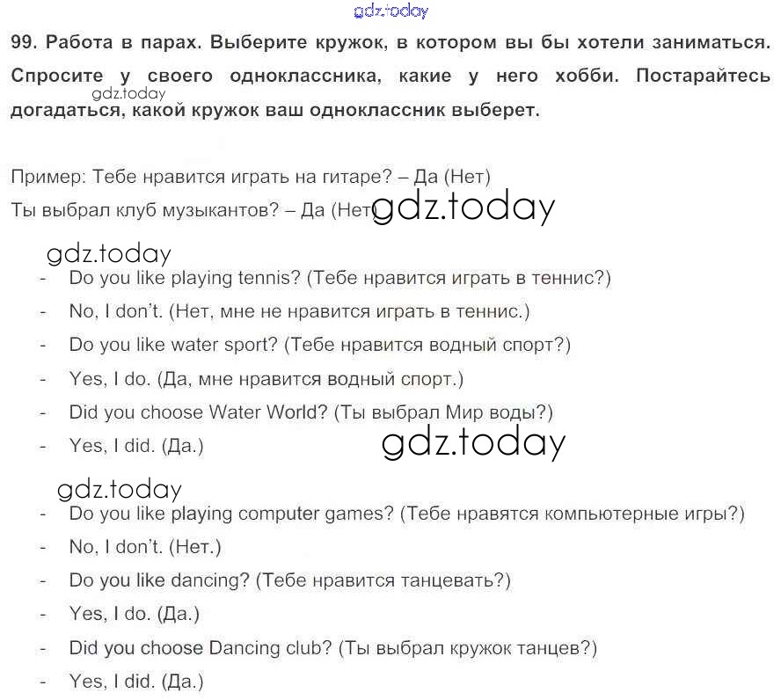Select the "Do you like dancing?" question
The height and width of the screenshot is (700, 781).
click(x=289, y=580)
